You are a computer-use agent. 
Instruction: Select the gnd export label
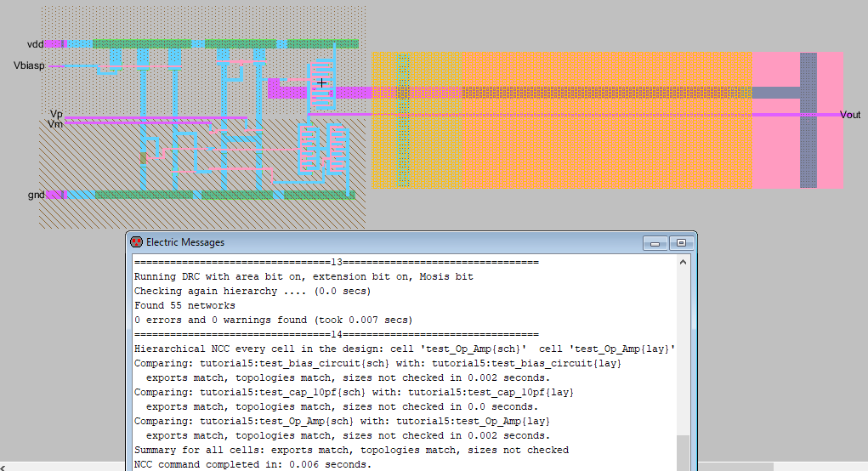(x=36, y=195)
